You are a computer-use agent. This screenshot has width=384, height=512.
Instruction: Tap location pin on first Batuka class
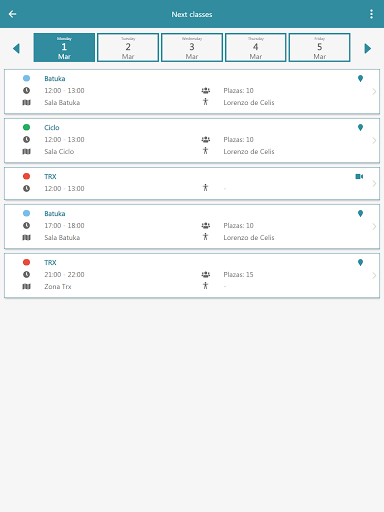(360, 78)
